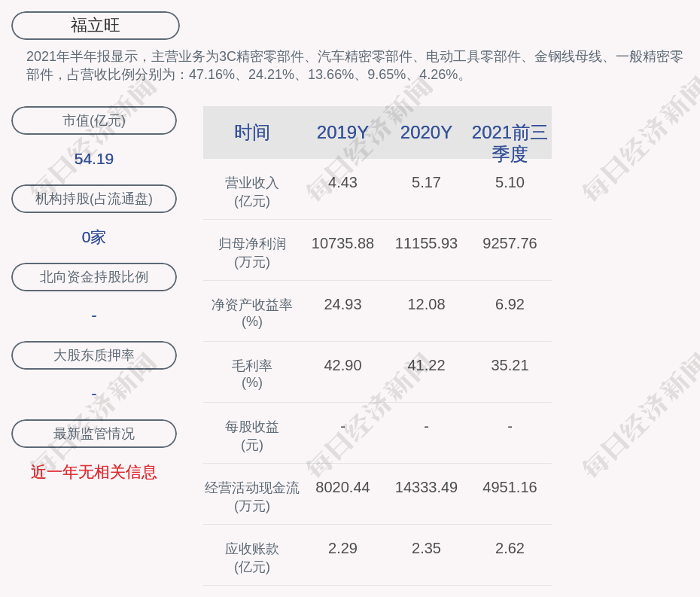
Task: Click the 净资产收益率(%) row label
Action: [252, 313]
